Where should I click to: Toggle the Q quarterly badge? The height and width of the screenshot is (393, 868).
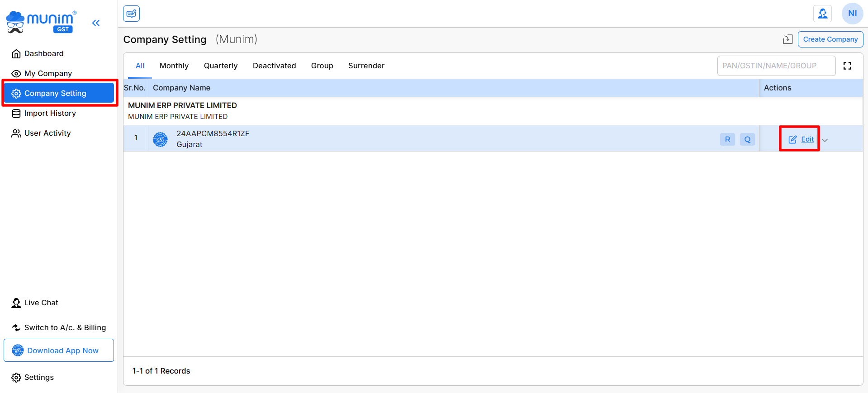[747, 139]
